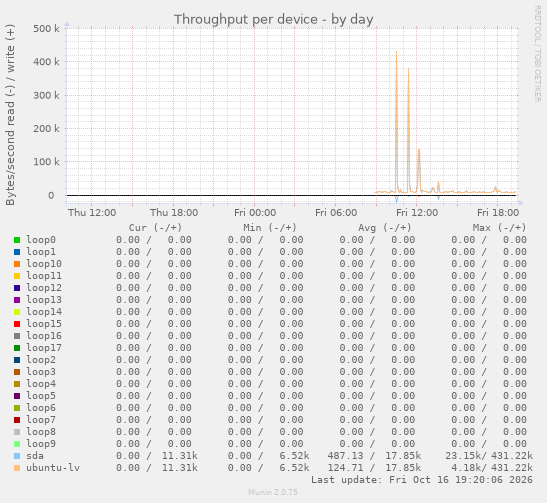Viewport: 547px width, 503px height.
Task: Select the sda legend label
Action: coord(35,456)
